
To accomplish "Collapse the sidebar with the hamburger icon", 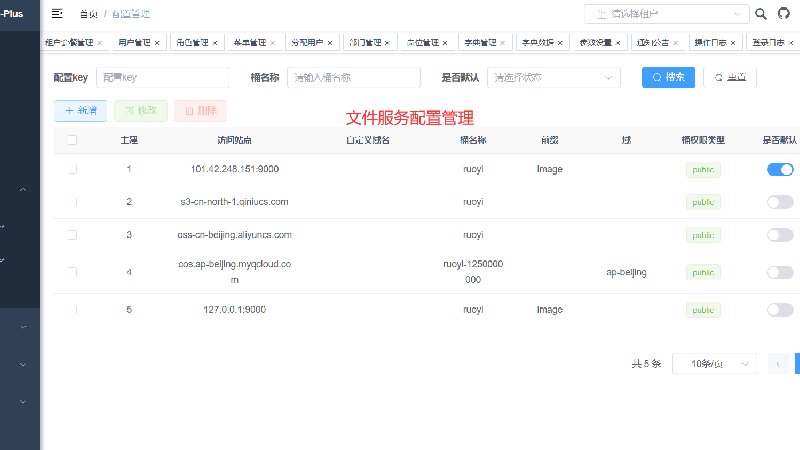I will [57, 14].
